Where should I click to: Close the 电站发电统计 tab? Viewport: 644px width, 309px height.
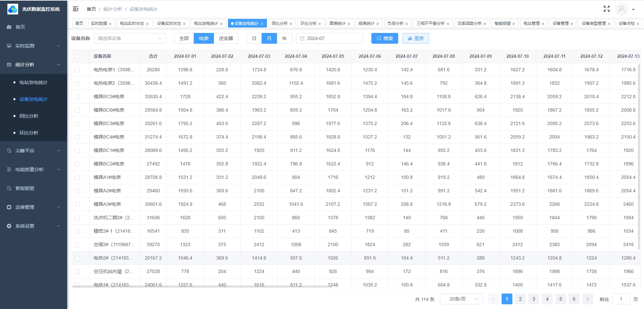pos(221,24)
